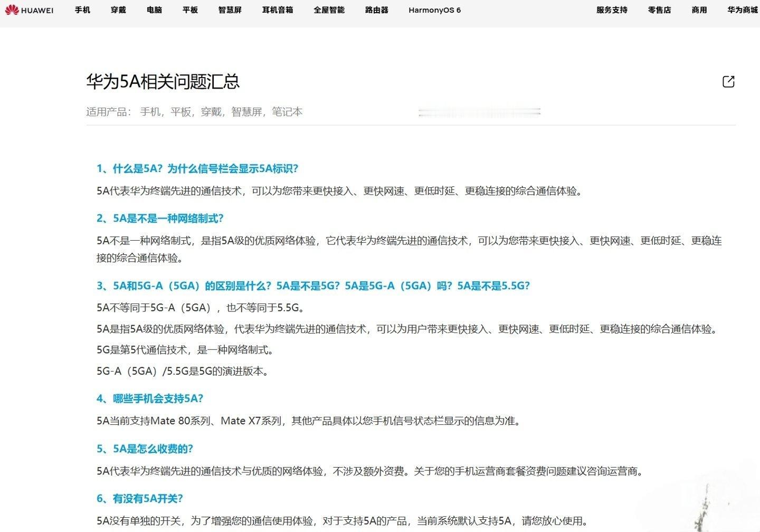Screen dimensions: 760x532
Task: Click question 5 heading 5A是怎么收费的
Action: tap(145, 449)
